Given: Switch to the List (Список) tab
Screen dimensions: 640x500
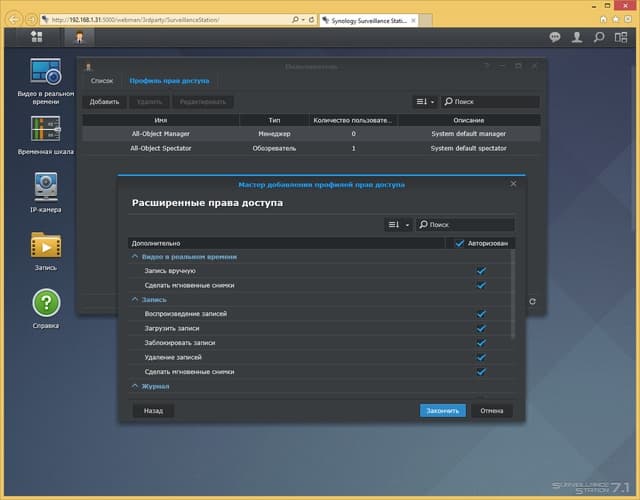Looking at the screenshot, I should click(102, 81).
